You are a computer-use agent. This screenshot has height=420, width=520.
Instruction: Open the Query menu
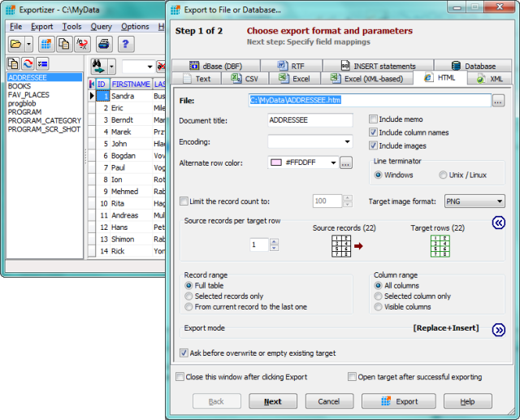tap(101, 26)
